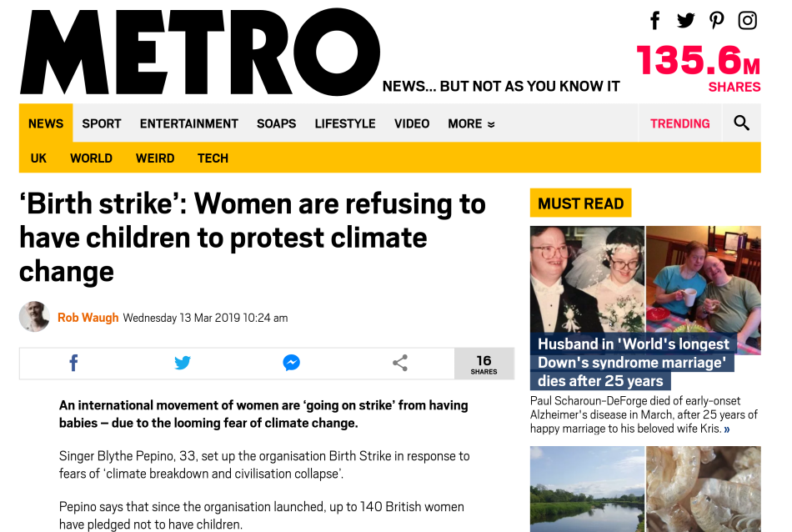Open Metro's Pinterest icon in header
The width and height of the screenshot is (792, 532).
click(x=716, y=21)
